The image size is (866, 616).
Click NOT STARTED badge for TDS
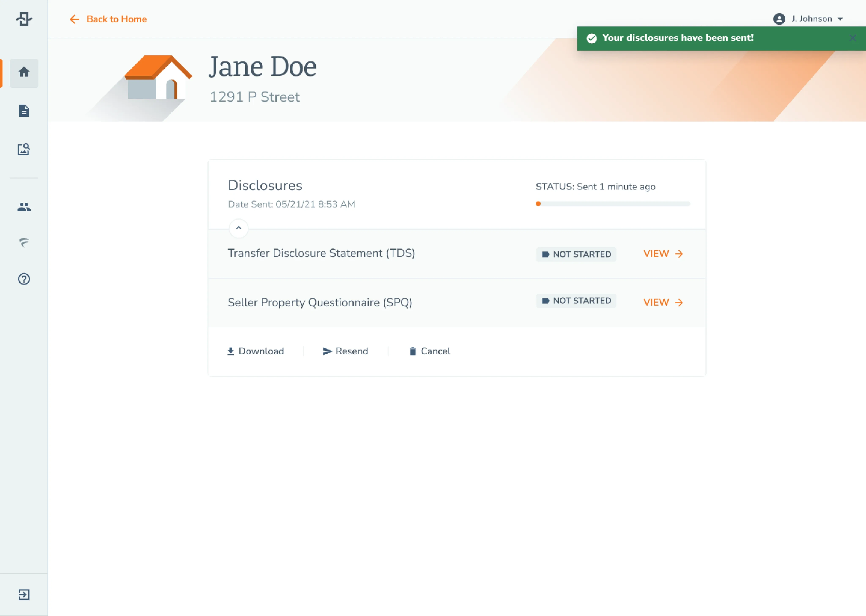click(x=576, y=254)
